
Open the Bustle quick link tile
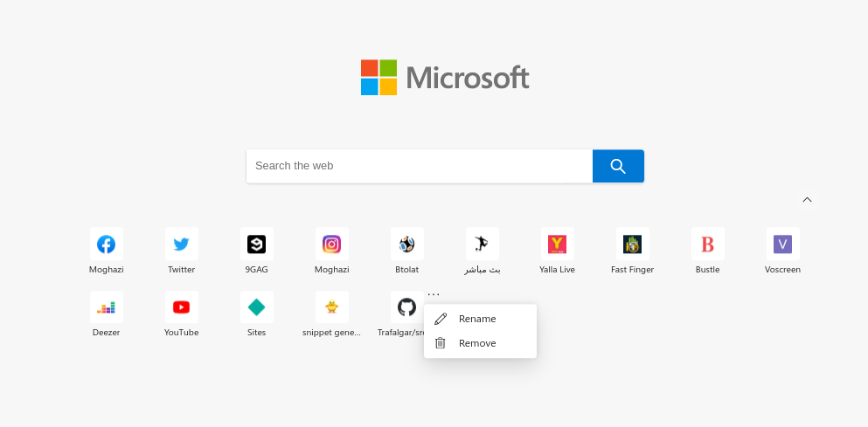pyautogui.click(x=707, y=244)
